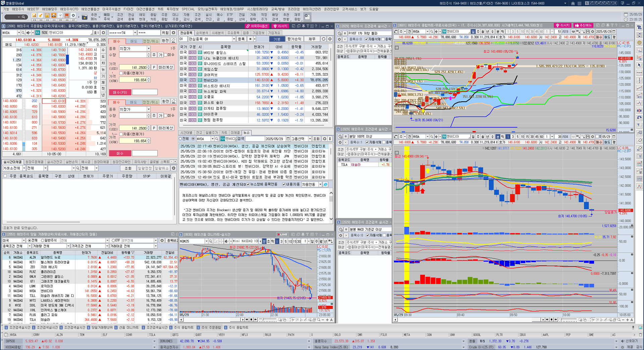The width and height of the screenshot is (644, 350).
Task: Switch to the 기업정보 tab
Action: coord(258,33)
